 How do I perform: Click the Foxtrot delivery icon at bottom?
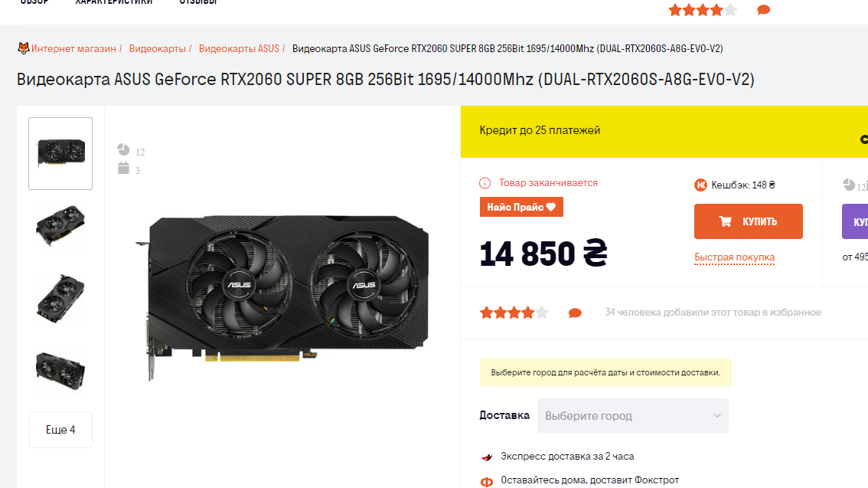pos(487,482)
